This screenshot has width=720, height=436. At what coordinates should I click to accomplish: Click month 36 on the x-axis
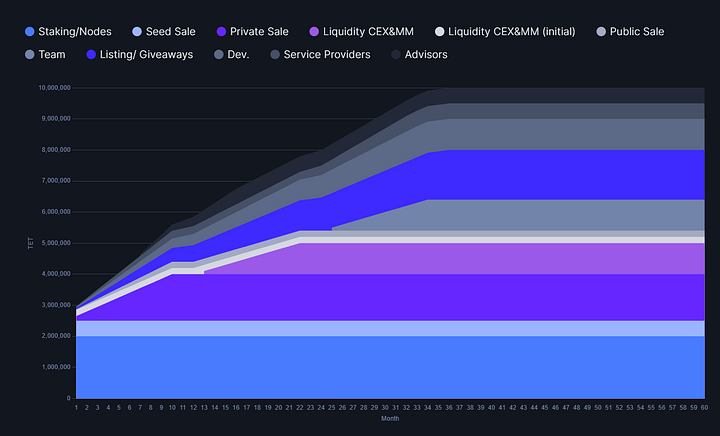click(449, 408)
